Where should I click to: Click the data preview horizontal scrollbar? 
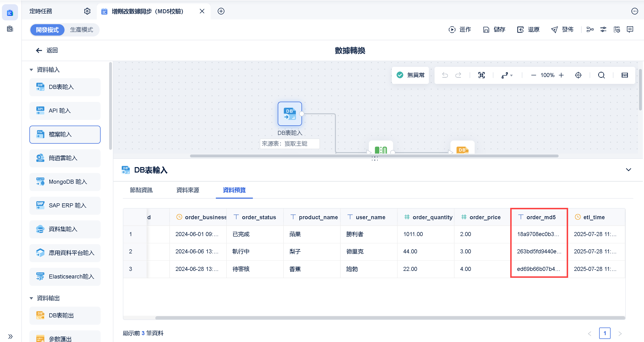(390, 318)
